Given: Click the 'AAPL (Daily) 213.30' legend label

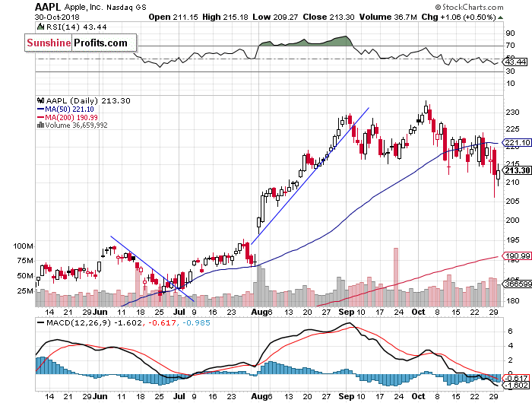Looking at the screenshot, I should coord(88,101).
